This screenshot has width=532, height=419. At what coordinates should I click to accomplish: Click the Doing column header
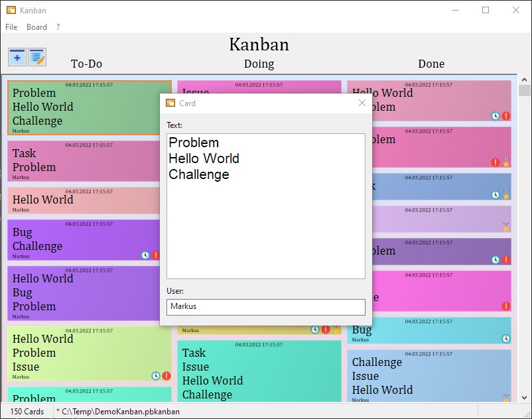tap(259, 64)
